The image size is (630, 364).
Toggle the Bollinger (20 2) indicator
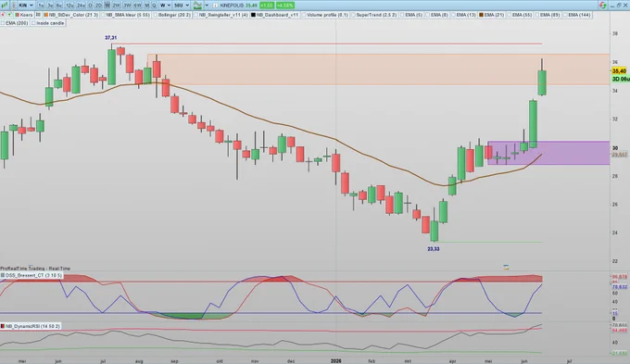tap(172, 15)
